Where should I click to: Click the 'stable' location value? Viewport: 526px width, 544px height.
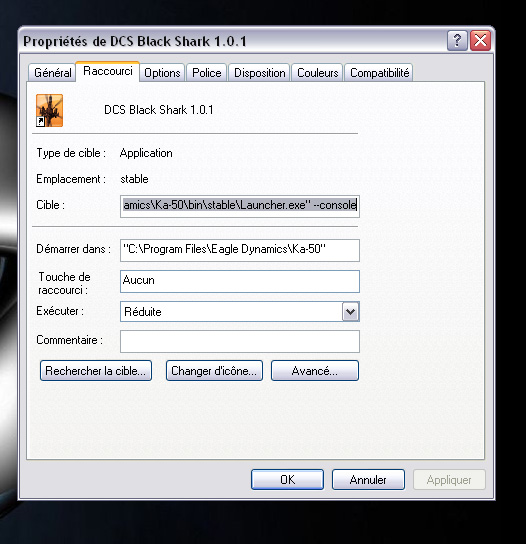134,179
